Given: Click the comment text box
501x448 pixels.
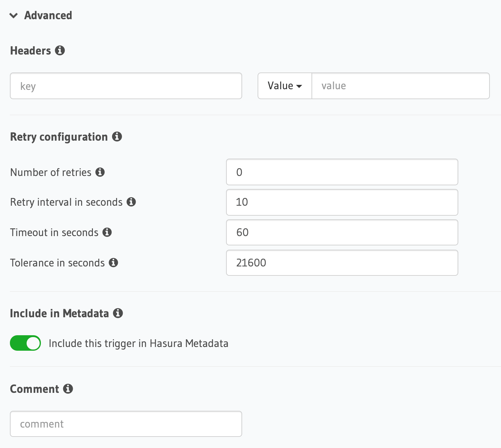Looking at the screenshot, I should point(126,424).
